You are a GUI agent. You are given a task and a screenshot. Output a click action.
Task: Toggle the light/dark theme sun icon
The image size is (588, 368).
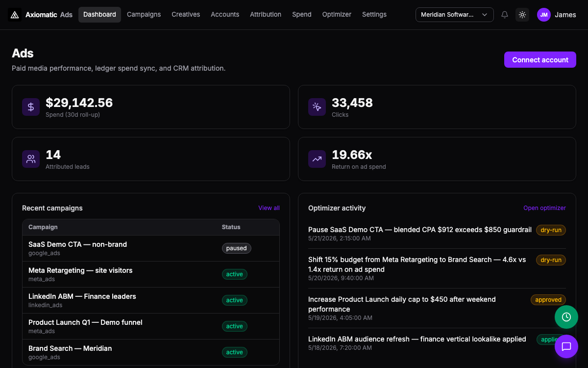tap(522, 15)
